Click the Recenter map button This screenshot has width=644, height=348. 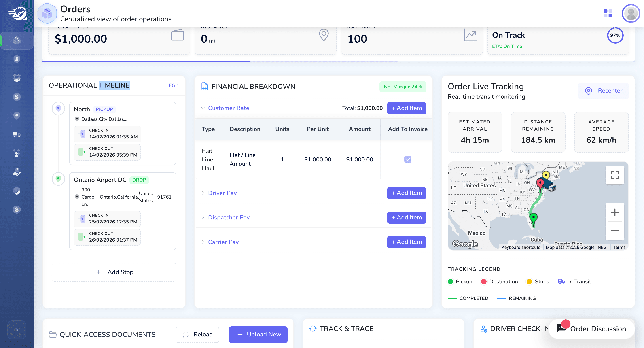603,91
